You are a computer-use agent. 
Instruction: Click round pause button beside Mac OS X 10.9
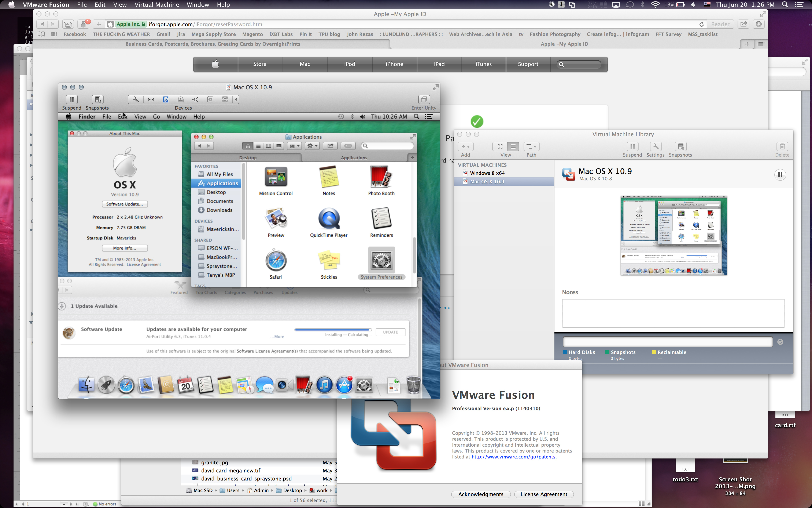point(780,175)
